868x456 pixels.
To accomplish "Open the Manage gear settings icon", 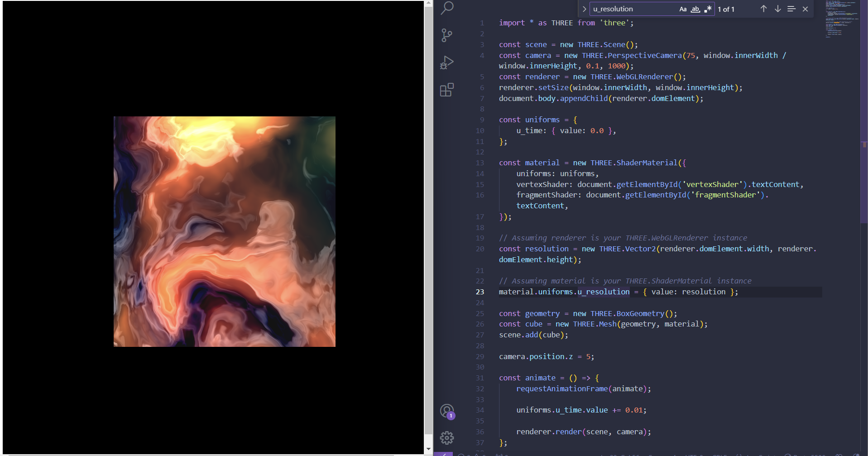I will 447,437.
